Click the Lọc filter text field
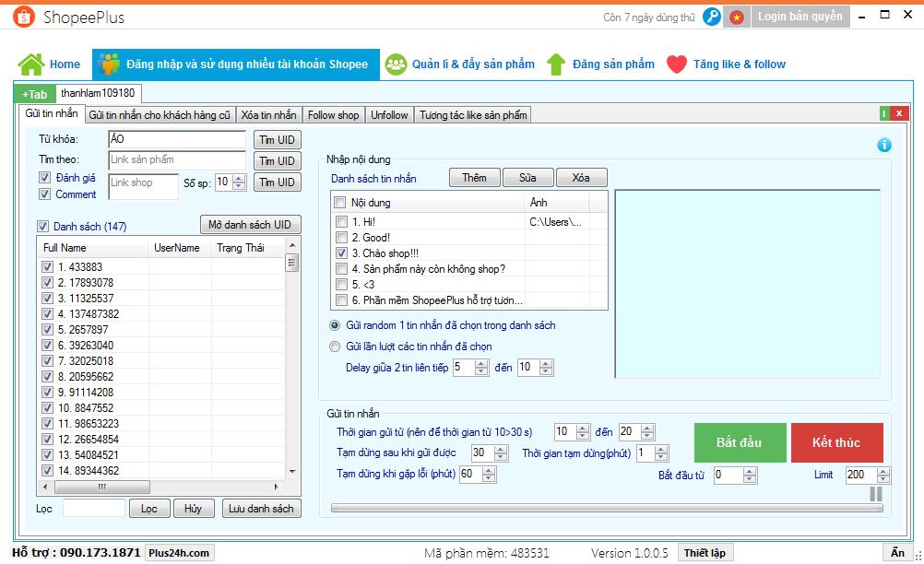 [93, 508]
